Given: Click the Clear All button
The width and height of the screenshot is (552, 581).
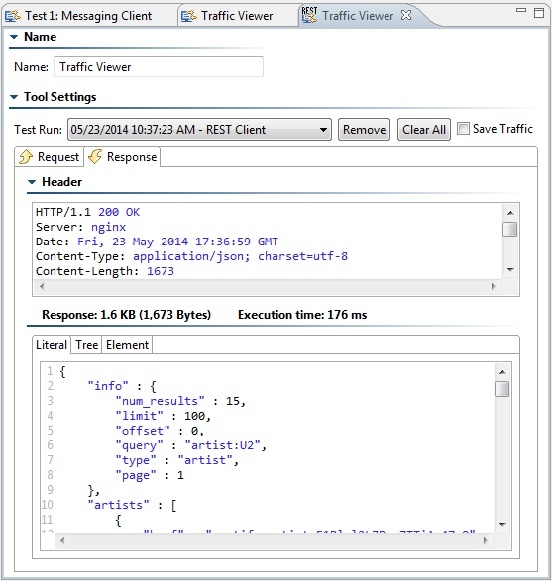Looking at the screenshot, I should (x=424, y=130).
